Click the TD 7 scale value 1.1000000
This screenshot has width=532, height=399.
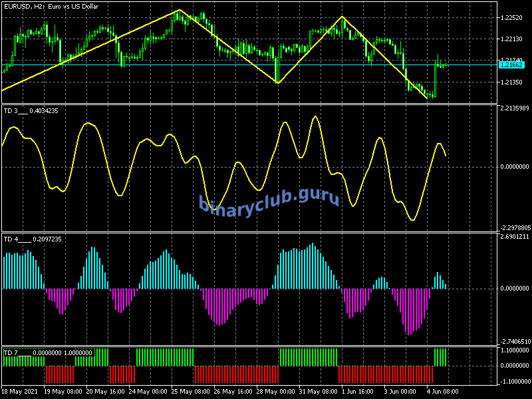click(514, 350)
